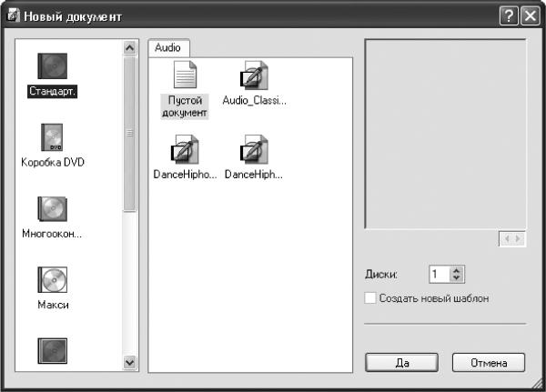Click the Диски number input field
Viewport: 546px width, 392px height.
(440, 275)
